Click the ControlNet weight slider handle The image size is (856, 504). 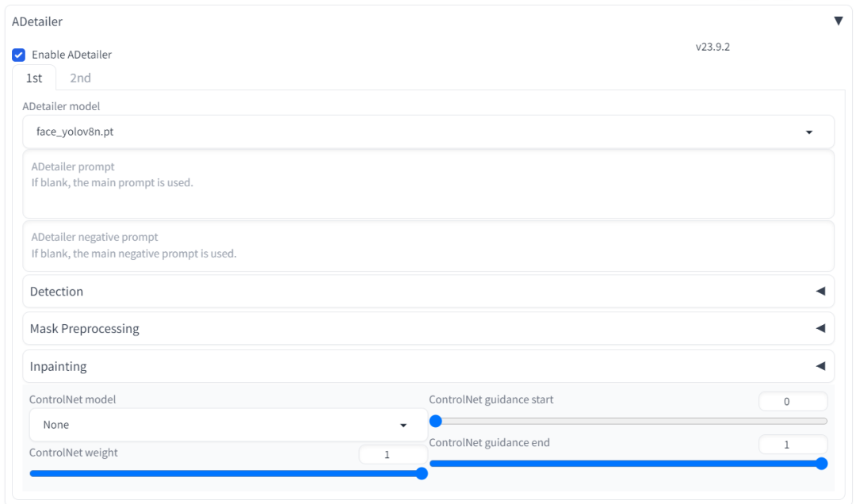[x=422, y=473]
